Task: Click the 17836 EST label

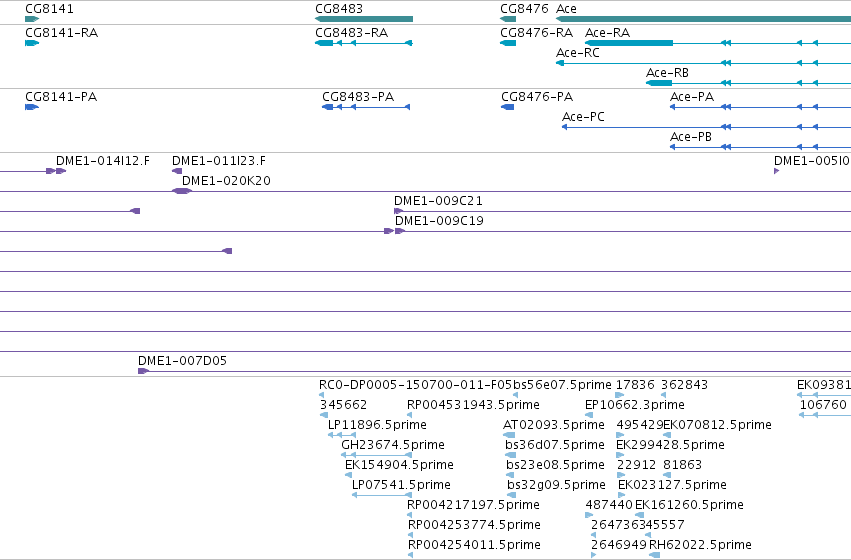Action: 636,385
